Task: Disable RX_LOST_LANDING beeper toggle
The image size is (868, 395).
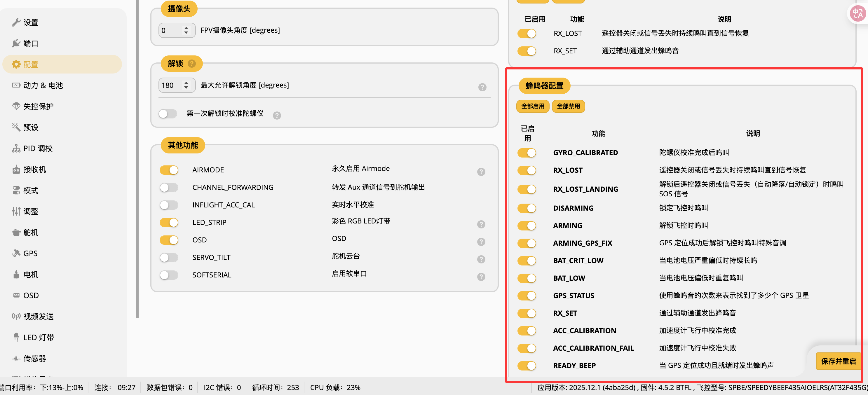Action: 527,189
